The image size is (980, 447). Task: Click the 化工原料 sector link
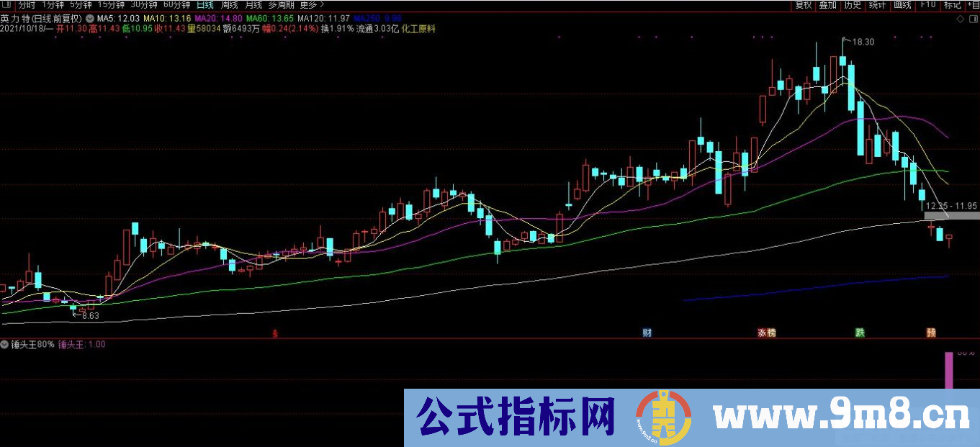point(418,29)
